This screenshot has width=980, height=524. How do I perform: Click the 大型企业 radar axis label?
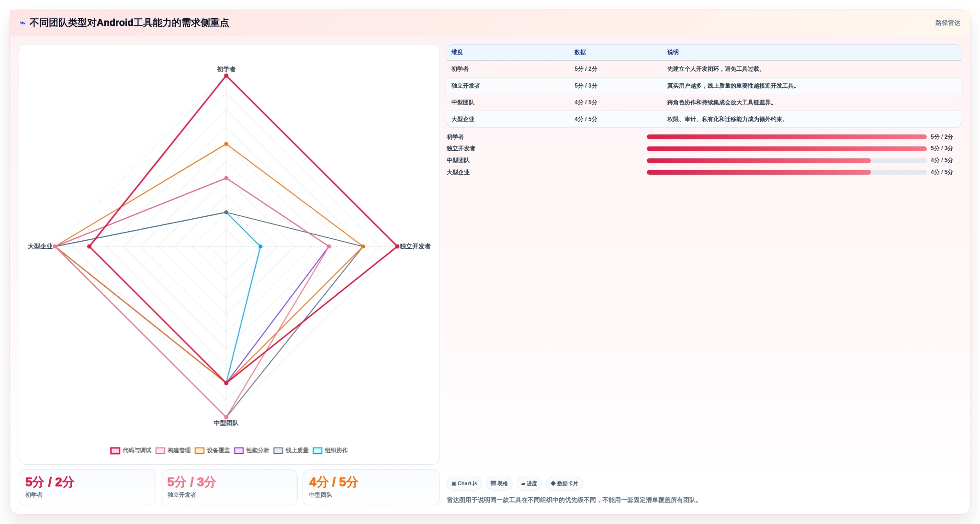(40, 246)
